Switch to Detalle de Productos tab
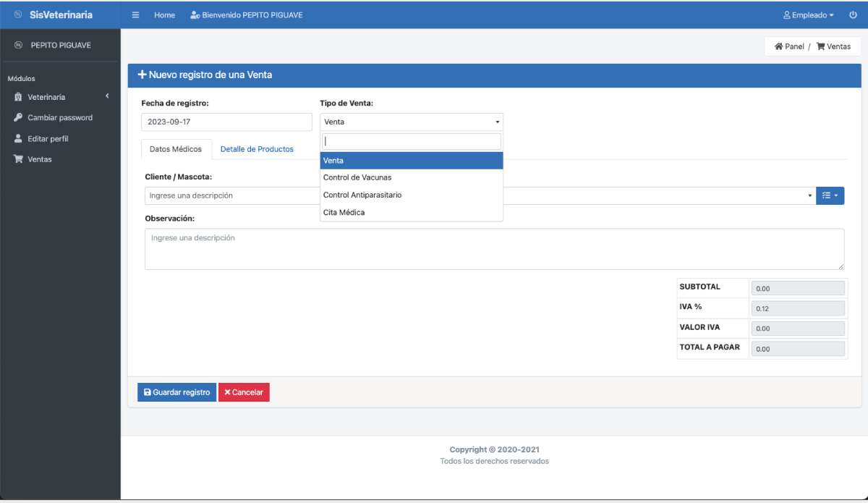Screen dimensions: 868x503 [x=257, y=149]
